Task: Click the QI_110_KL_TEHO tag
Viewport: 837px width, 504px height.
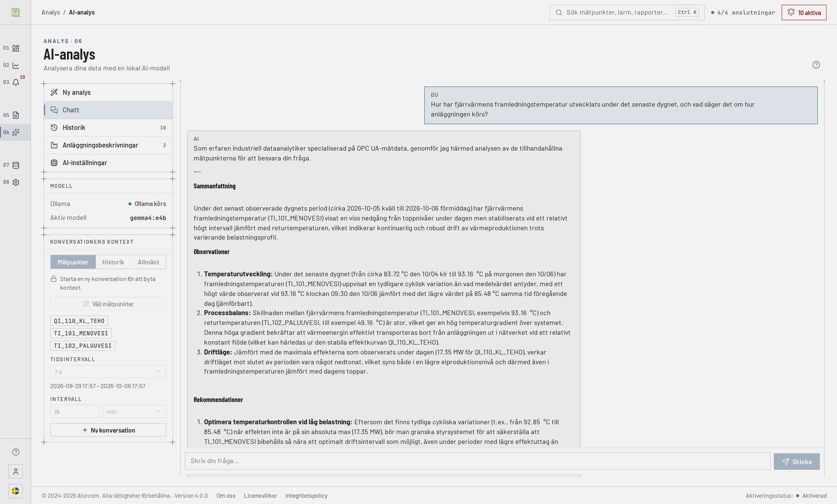Action: pyautogui.click(x=79, y=321)
